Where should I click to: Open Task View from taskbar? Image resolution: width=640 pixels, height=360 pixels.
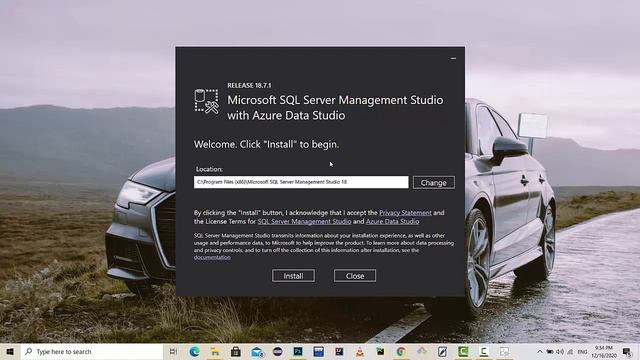pyautogui.click(x=173, y=351)
